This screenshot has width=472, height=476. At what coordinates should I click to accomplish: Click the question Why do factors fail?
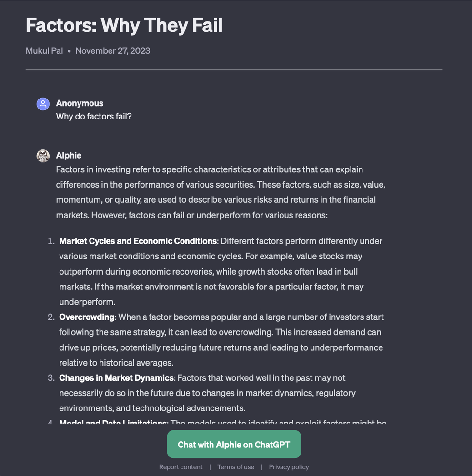pyautogui.click(x=94, y=116)
